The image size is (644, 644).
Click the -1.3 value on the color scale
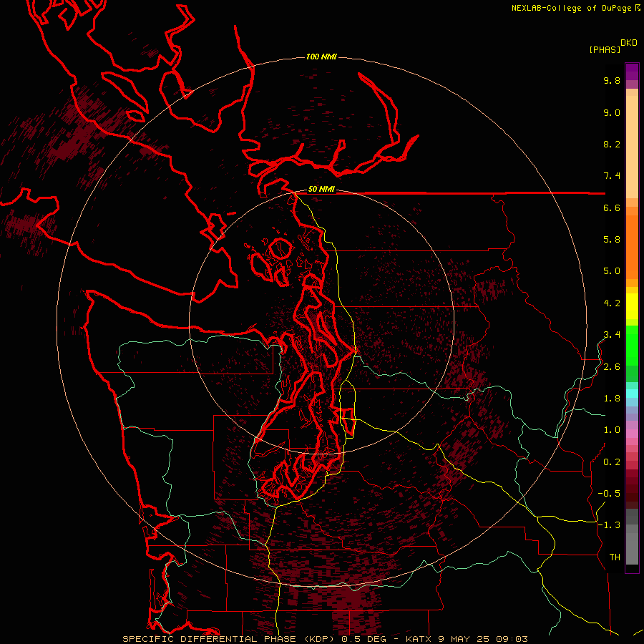[x=609, y=525]
